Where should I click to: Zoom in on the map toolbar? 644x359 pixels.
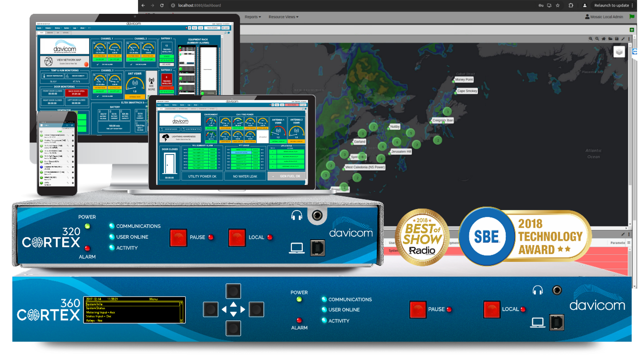click(591, 39)
